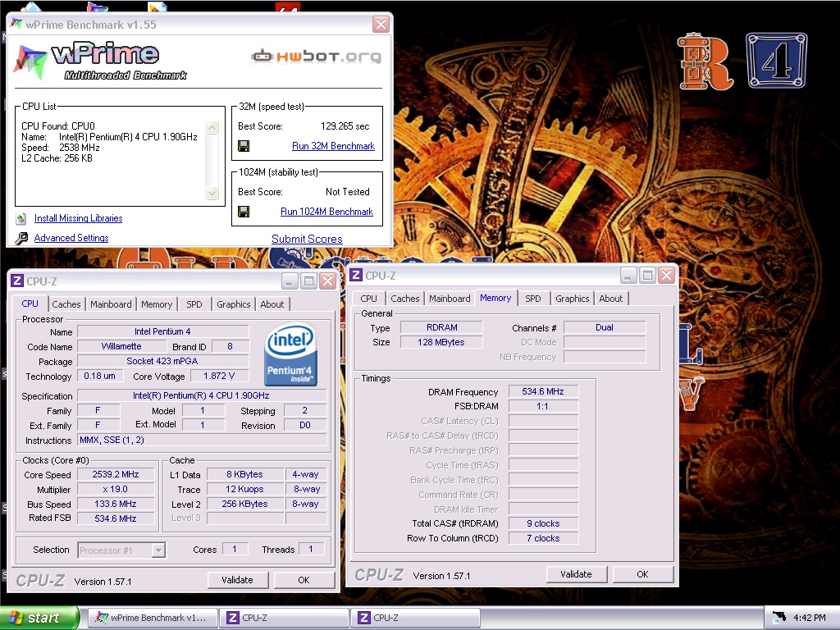Click the 129.265 sec best score

[x=345, y=126]
